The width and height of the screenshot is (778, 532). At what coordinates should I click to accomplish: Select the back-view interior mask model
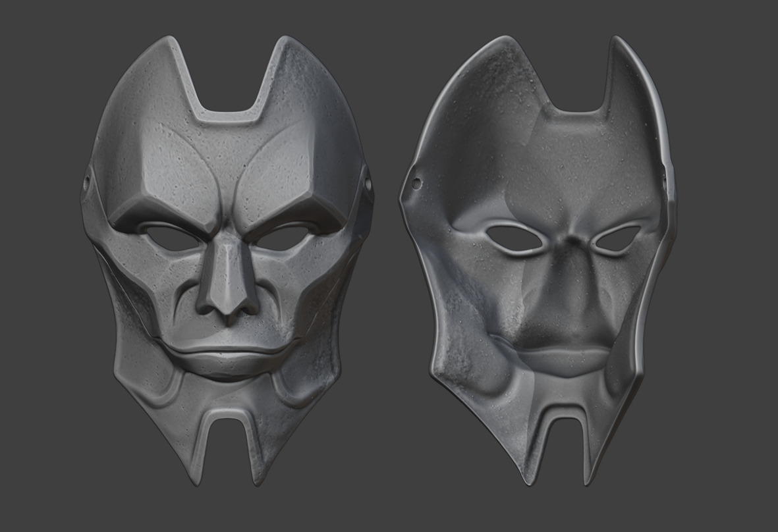(x=538, y=260)
